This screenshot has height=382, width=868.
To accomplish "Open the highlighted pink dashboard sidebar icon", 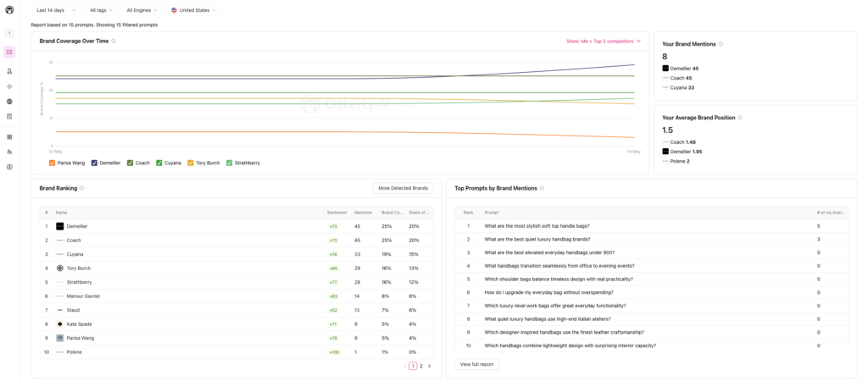I will click(x=9, y=52).
